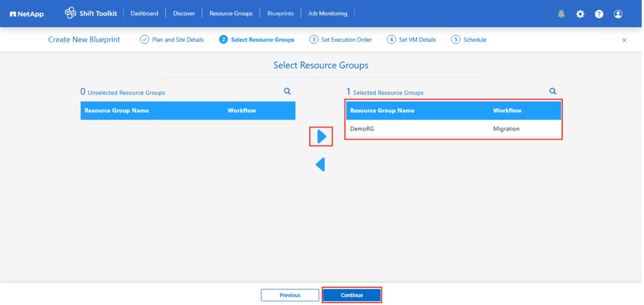Open the Resource Groups menu

[231, 13]
